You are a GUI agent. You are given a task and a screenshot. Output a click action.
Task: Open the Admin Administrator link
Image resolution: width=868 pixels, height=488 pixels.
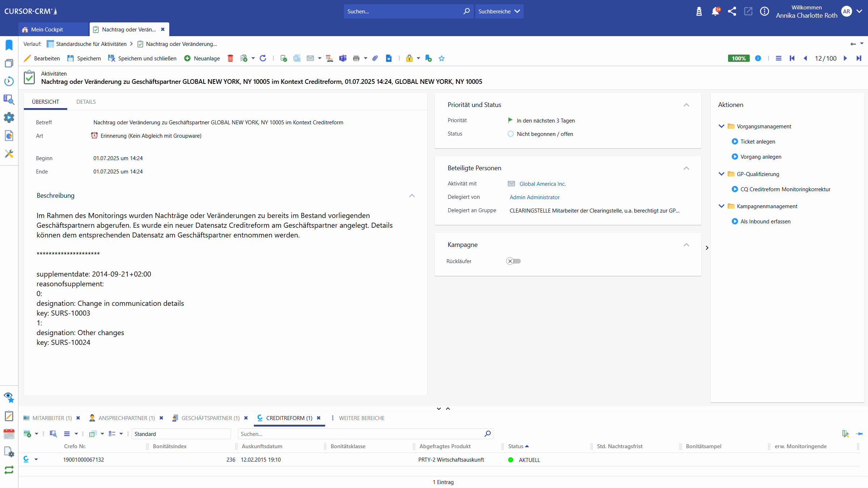(535, 197)
